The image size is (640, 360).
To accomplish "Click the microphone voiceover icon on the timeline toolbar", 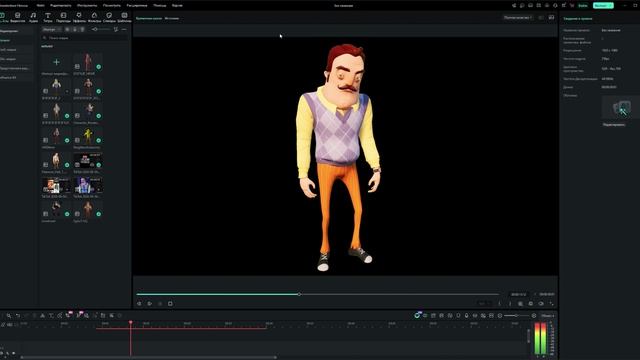I will pos(467,316).
